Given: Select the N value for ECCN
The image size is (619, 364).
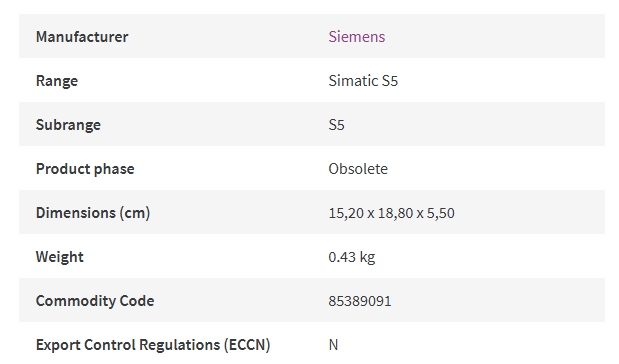Looking at the screenshot, I should coord(333,345).
